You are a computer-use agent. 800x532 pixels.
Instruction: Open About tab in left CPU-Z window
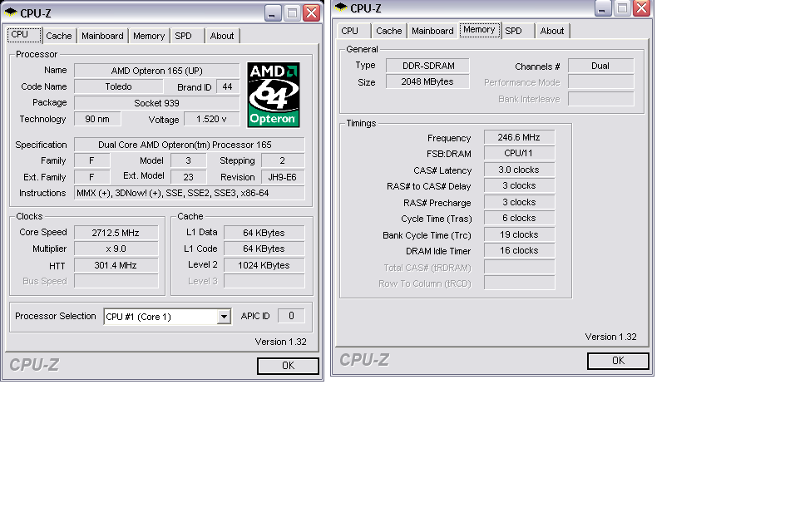(x=222, y=36)
